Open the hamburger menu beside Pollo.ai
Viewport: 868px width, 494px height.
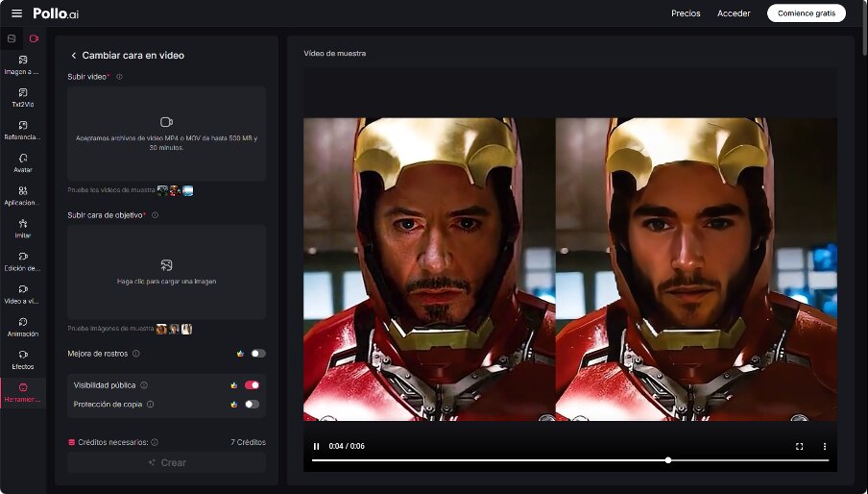pyautogui.click(x=16, y=13)
